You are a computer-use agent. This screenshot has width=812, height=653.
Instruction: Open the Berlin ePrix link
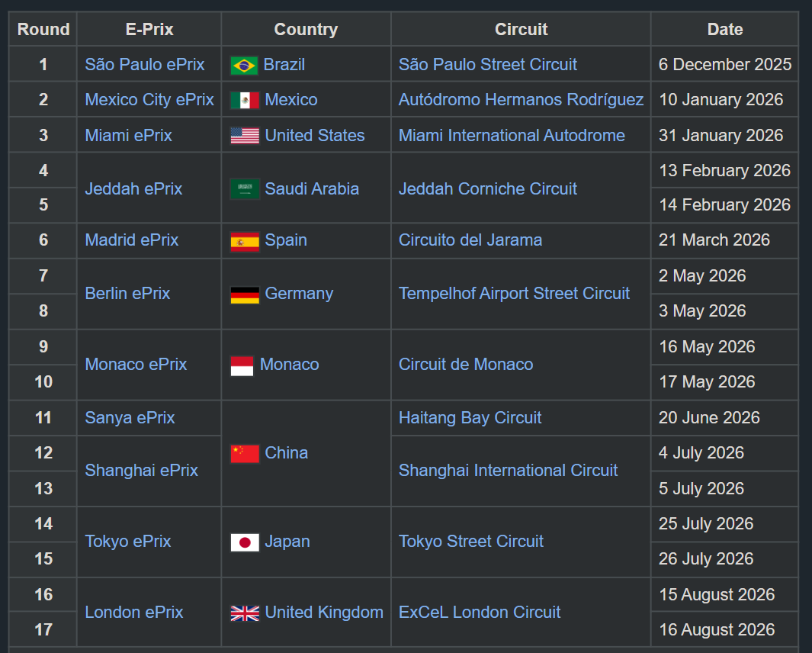127,294
